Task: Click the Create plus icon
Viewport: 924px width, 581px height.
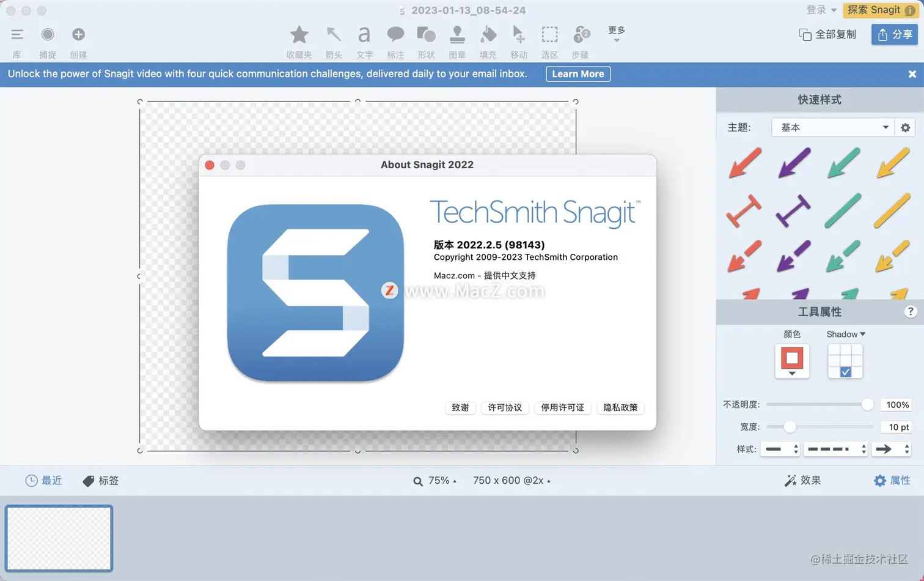Action: (78, 35)
